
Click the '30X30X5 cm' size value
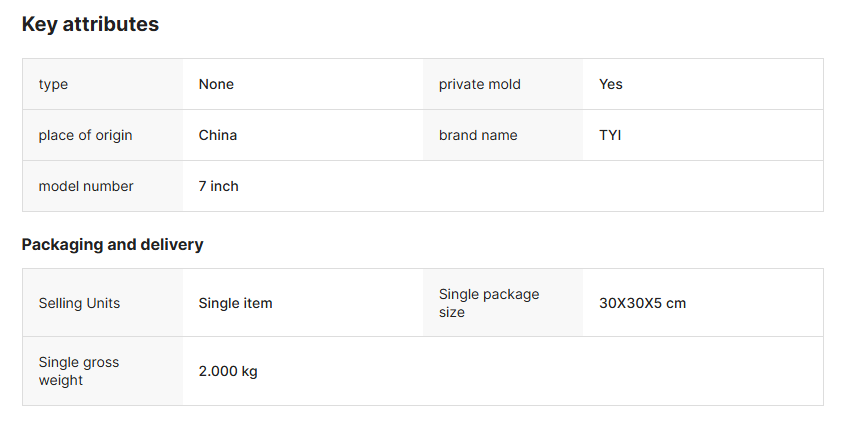click(x=642, y=303)
